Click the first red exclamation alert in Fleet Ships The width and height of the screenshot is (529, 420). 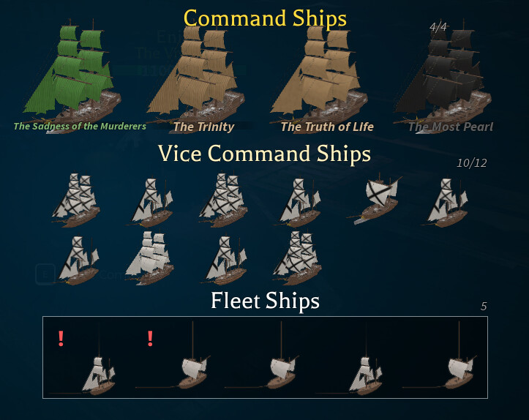tap(61, 338)
